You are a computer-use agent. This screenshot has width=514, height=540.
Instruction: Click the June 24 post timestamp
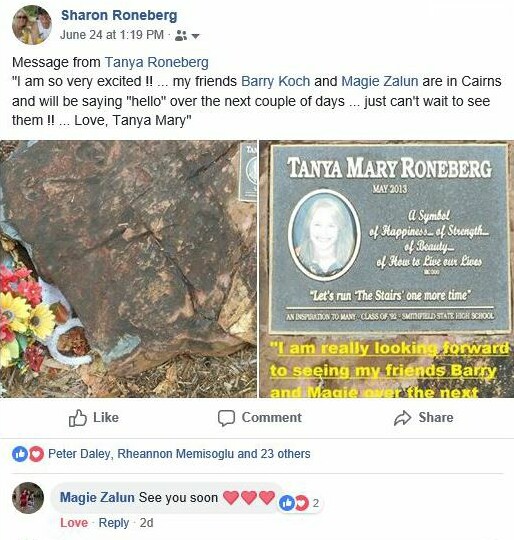click(112, 35)
